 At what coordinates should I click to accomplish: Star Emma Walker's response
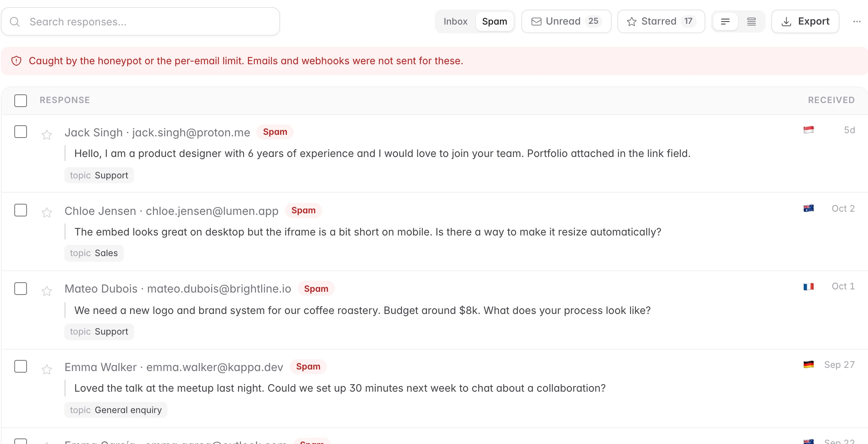coord(47,369)
